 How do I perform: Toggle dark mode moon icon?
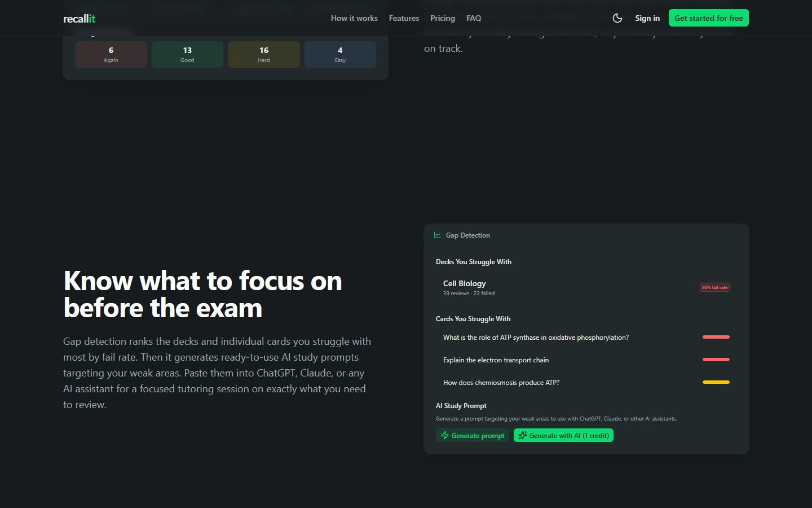point(617,18)
